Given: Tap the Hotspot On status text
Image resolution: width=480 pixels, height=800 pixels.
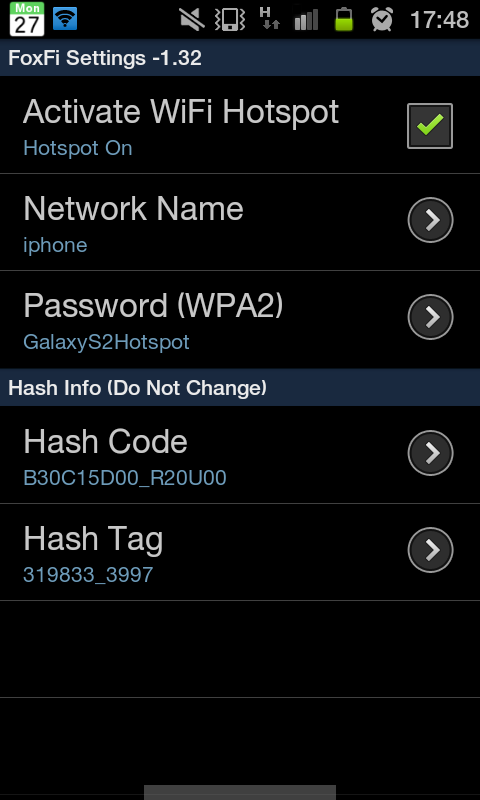Looking at the screenshot, I should tap(78, 148).
